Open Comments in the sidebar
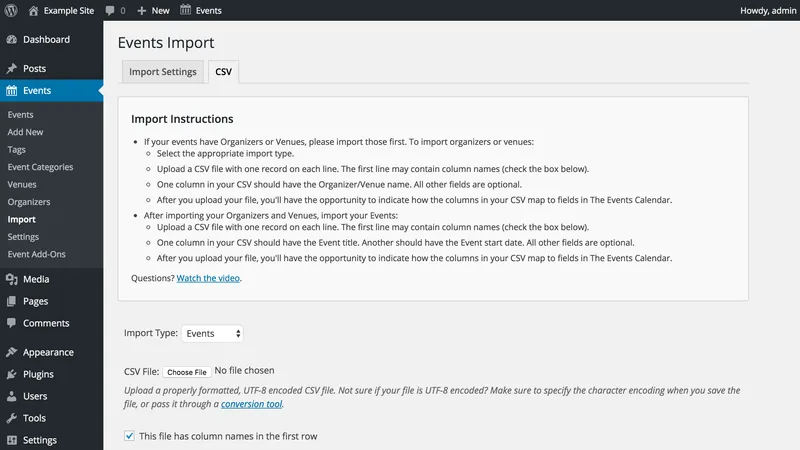 (46, 323)
